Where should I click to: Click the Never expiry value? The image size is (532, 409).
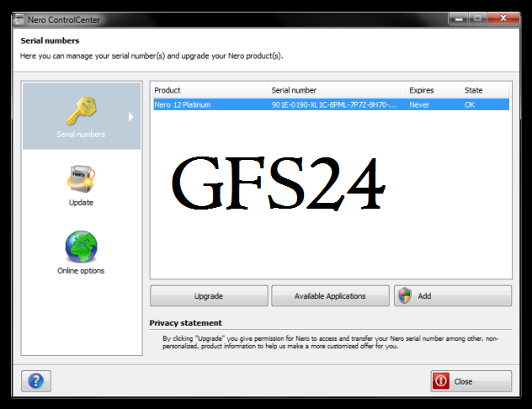pyautogui.click(x=419, y=105)
